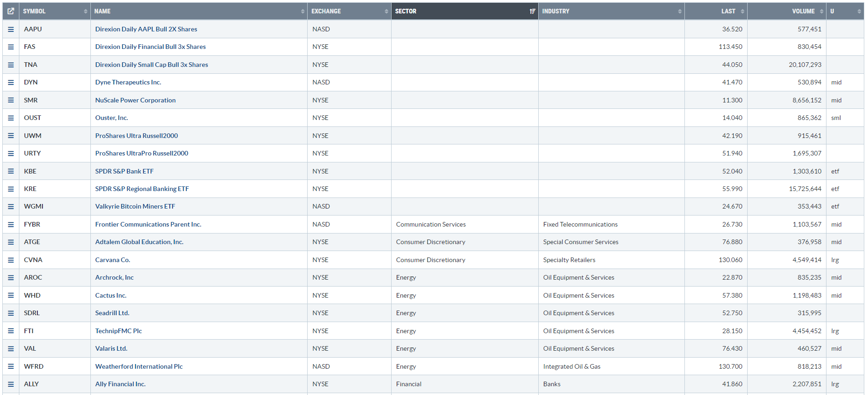Open Direxion Daily AAPL Bull 2X Shares link
This screenshot has width=868, height=395.
click(146, 29)
